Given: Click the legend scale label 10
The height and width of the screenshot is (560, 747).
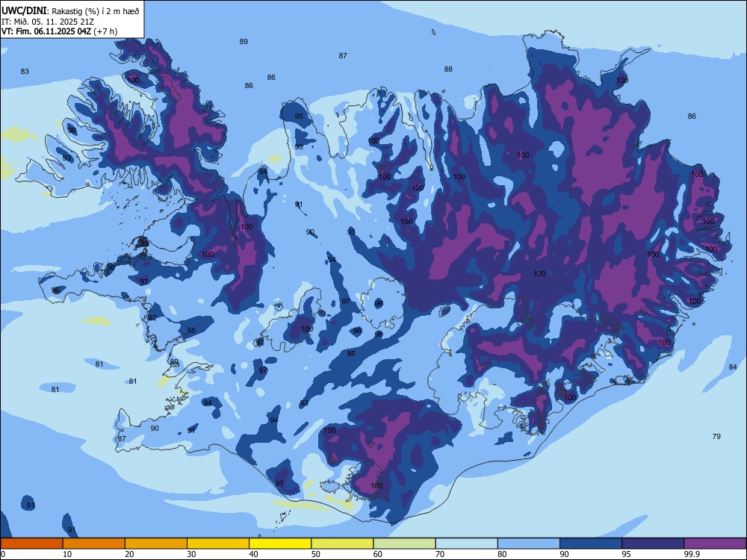Looking at the screenshot, I should (67, 554).
